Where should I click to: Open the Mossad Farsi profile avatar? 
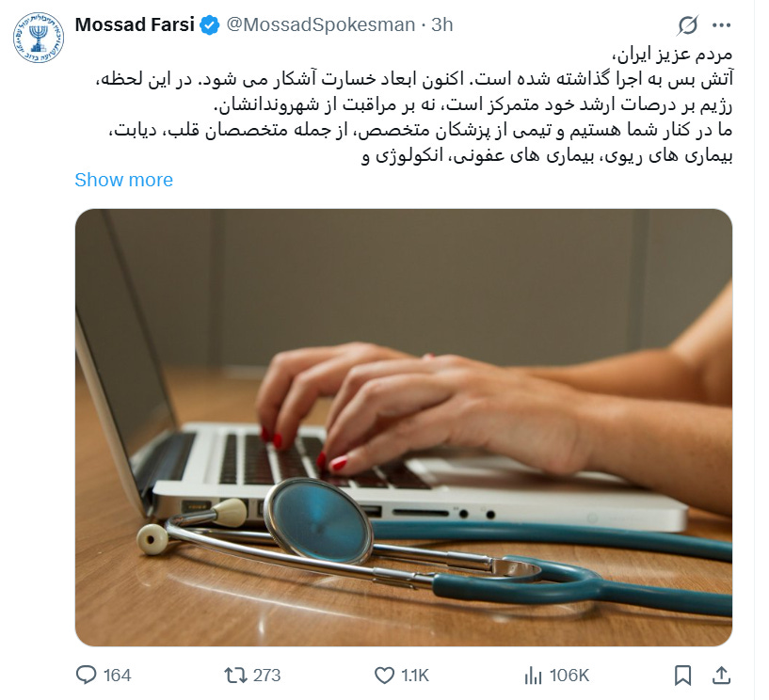[39, 39]
